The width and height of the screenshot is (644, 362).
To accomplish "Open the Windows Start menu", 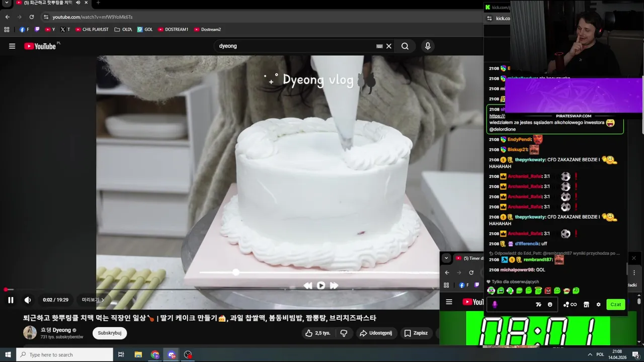I will pos(8,355).
